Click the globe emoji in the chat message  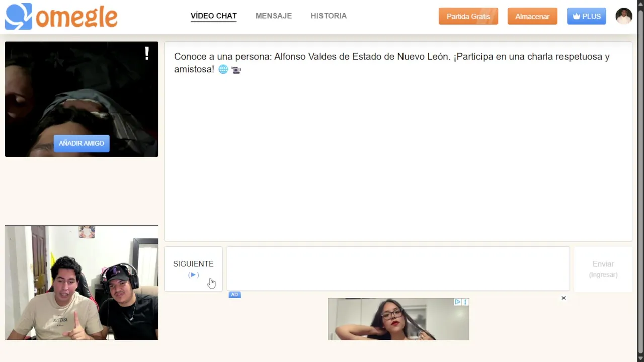point(223,70)
